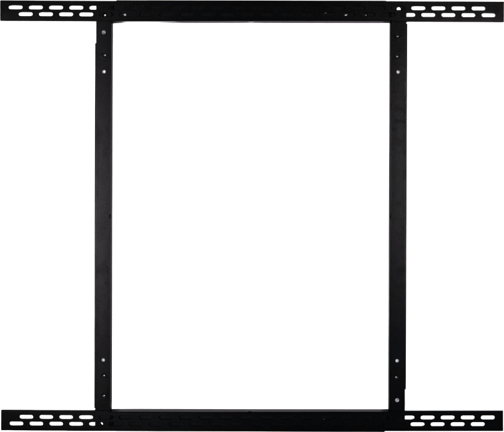Click the last slot in bottom-right bracket's upper row

[487, 417]
